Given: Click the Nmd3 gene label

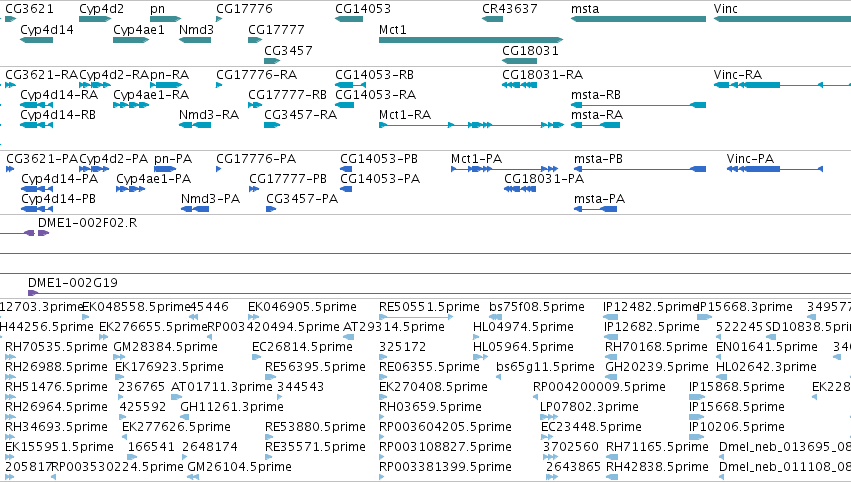Looking at the screenshot, I should click(196, 30).
